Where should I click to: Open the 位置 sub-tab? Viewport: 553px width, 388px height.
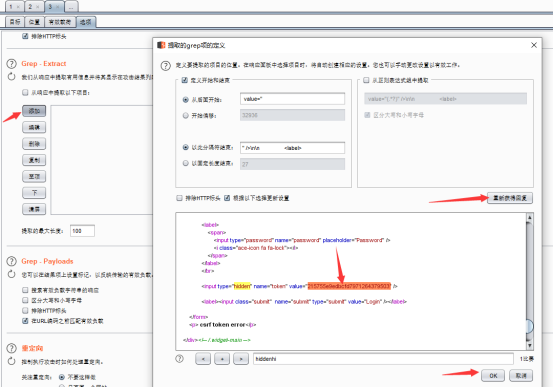[35, 22]
